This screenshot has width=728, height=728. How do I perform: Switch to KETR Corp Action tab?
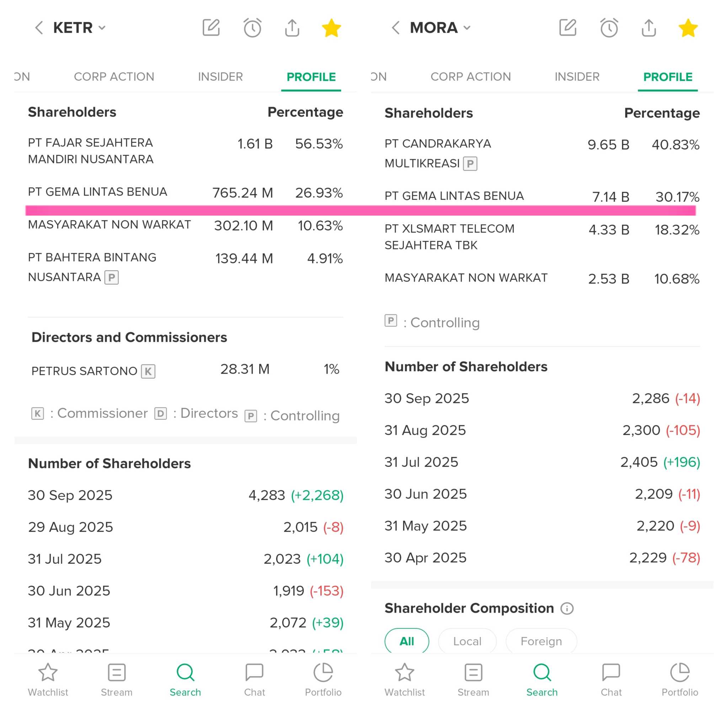point(114,77)
